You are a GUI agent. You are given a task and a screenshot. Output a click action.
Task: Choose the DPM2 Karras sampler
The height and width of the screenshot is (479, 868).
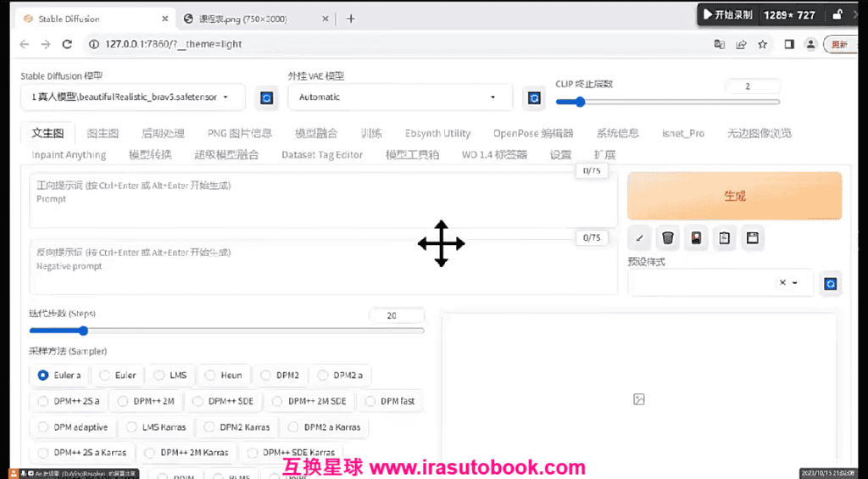click(x=237, y=427)
